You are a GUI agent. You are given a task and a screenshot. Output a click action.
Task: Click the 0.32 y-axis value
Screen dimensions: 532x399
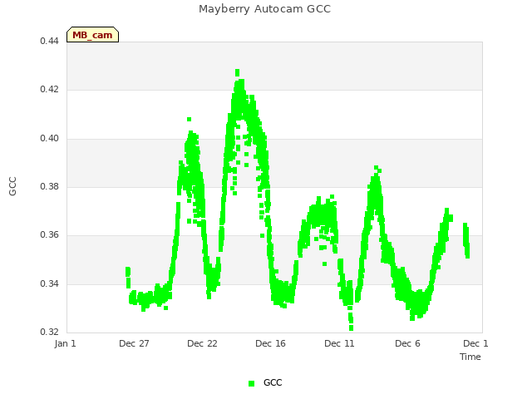50,332
